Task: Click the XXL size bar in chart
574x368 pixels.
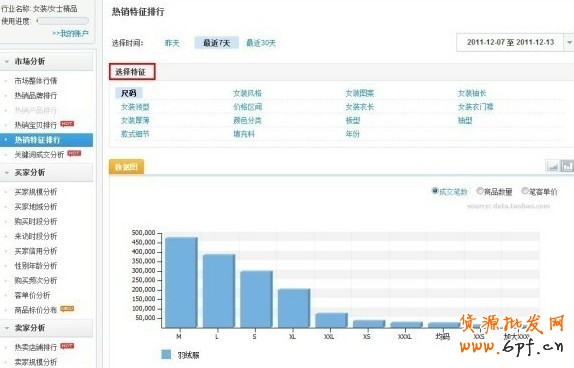Action: click(332, 320)
